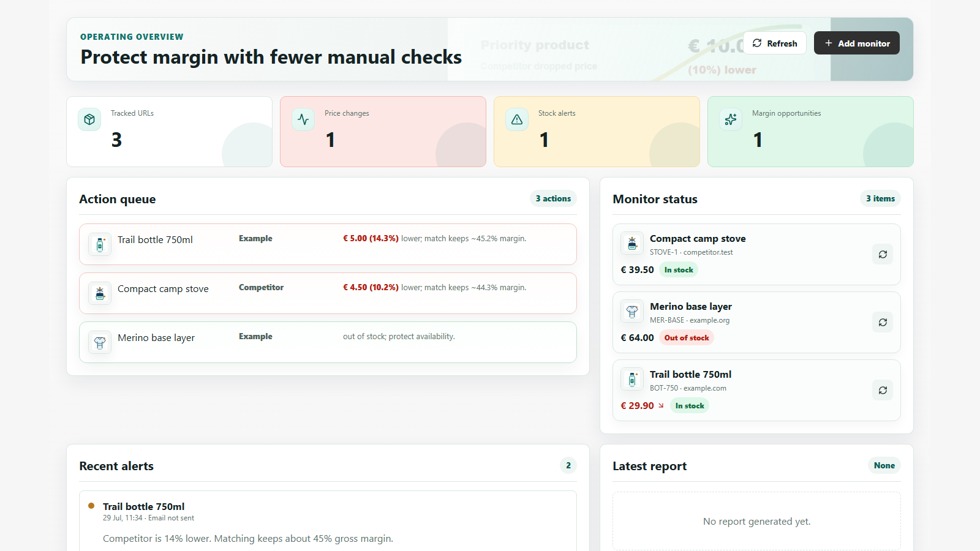
Task: Click the Tracked URLs cube icon
Action: pos(89,119)
